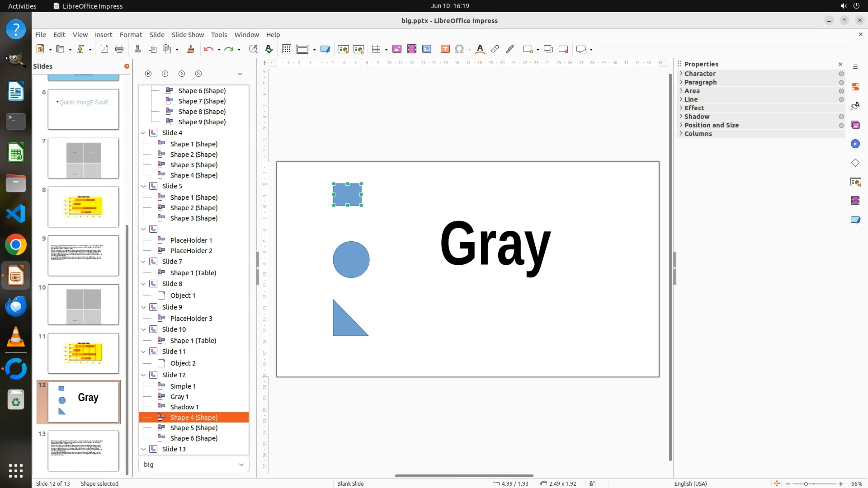Click the Insert Image icon

(x=397, y=49)
